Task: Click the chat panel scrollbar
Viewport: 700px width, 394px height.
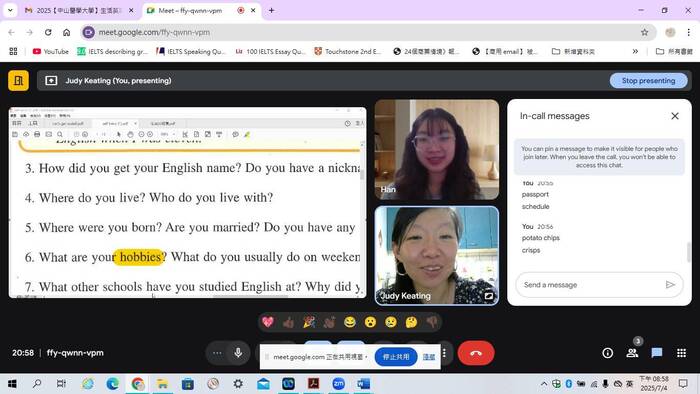Action: pos(689,252)
